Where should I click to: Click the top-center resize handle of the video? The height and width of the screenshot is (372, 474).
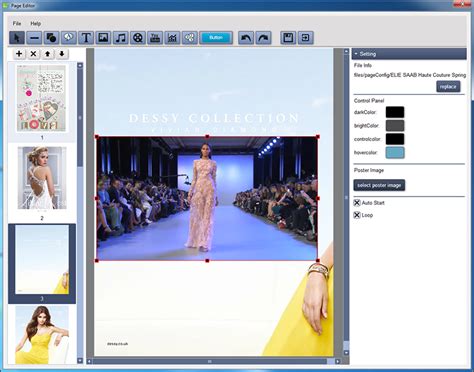[x=207, y=136]
